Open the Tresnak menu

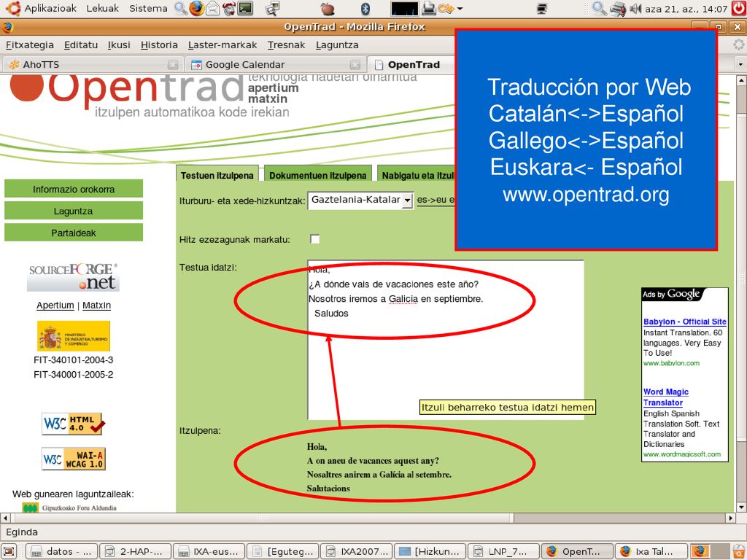tap(286, 44)
